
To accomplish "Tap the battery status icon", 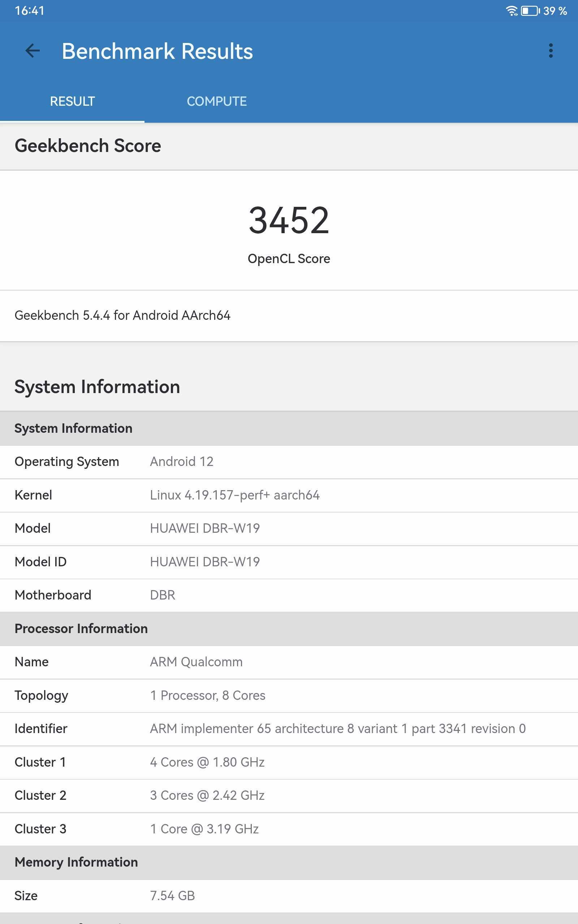I will click(x=530, y=11).
